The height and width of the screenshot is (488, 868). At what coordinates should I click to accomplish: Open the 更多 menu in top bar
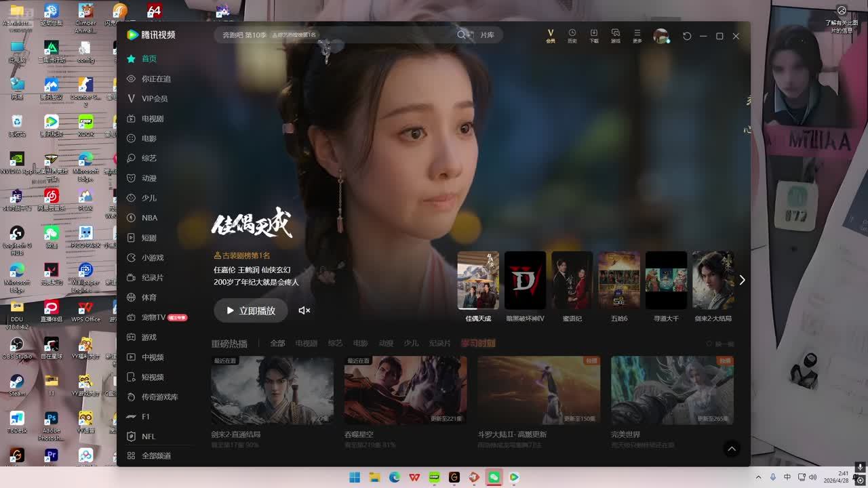[637, 36]
